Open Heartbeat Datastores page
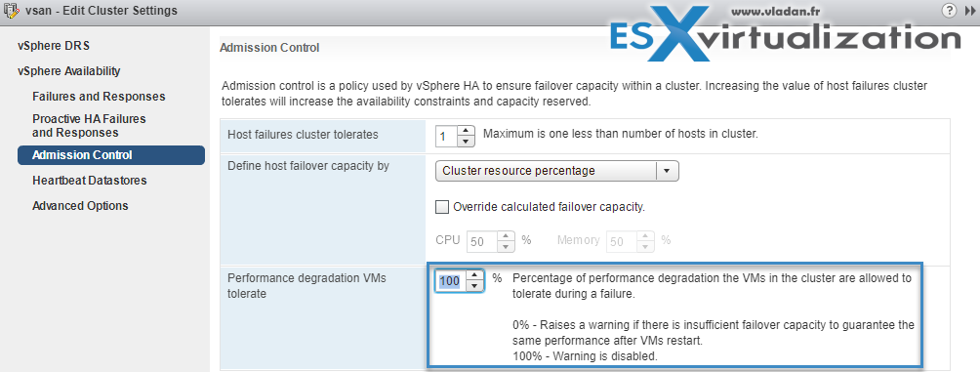Image resolution: width=980 pixels, height=372 pixels. point(90,180)
